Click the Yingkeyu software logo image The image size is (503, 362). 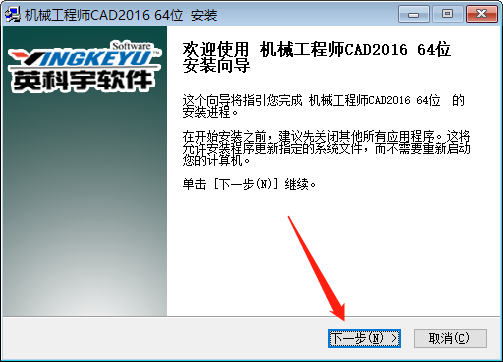coord(84,66)
